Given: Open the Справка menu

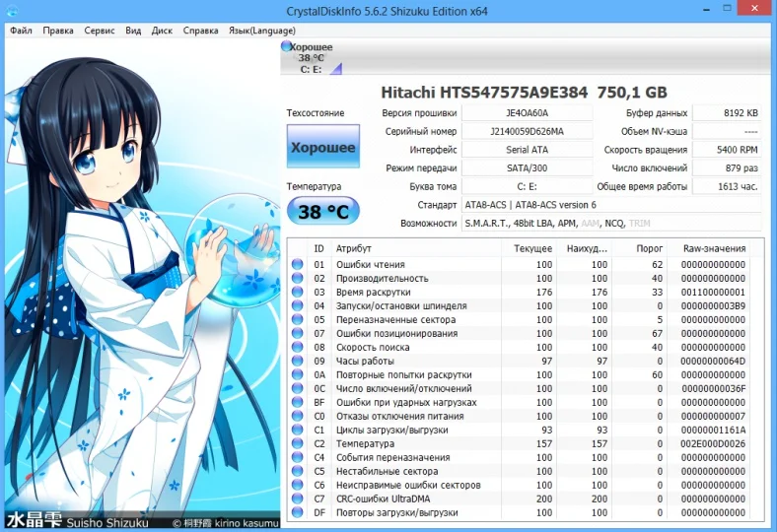Looking at the screenshot, I should pyautogui.click(x=200, y=31).
